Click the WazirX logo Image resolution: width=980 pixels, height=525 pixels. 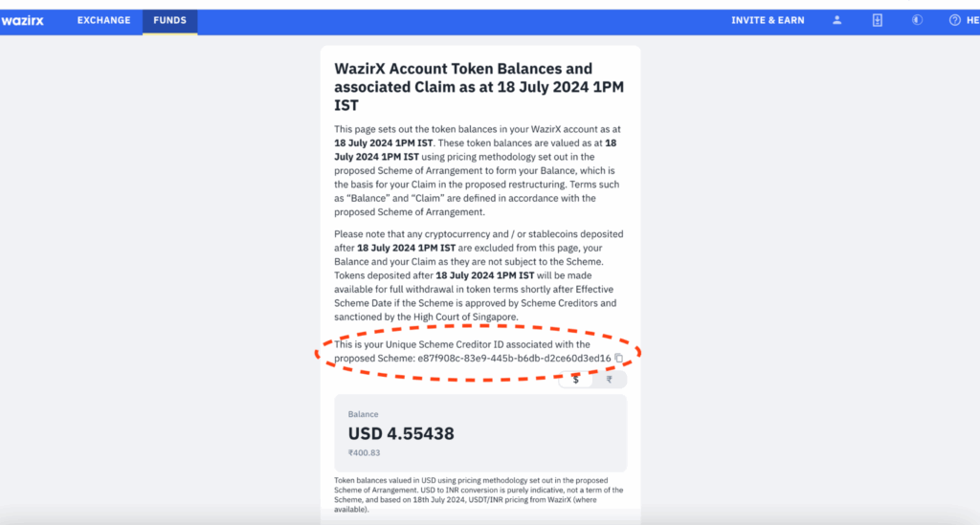click(23, 21)
